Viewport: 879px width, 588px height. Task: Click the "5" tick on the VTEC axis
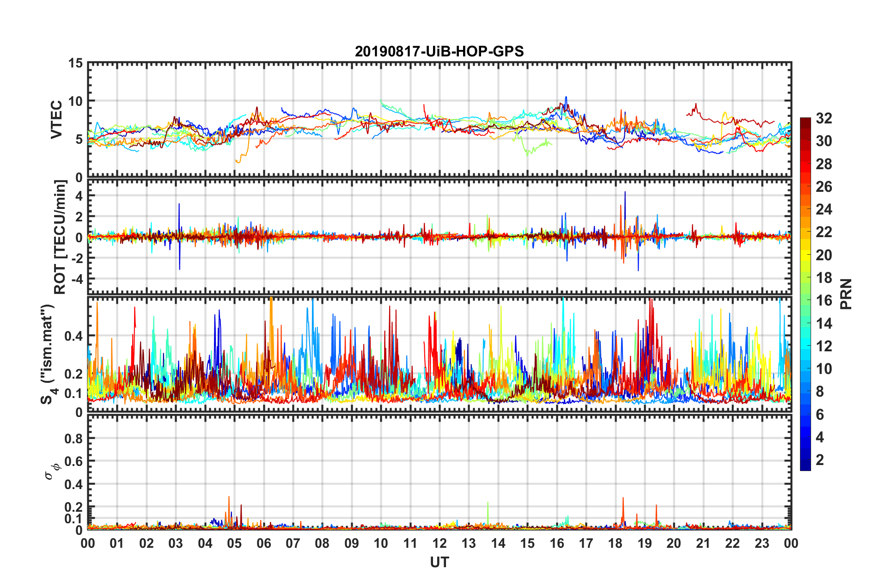pyautogui.click(x=79, y=139)
